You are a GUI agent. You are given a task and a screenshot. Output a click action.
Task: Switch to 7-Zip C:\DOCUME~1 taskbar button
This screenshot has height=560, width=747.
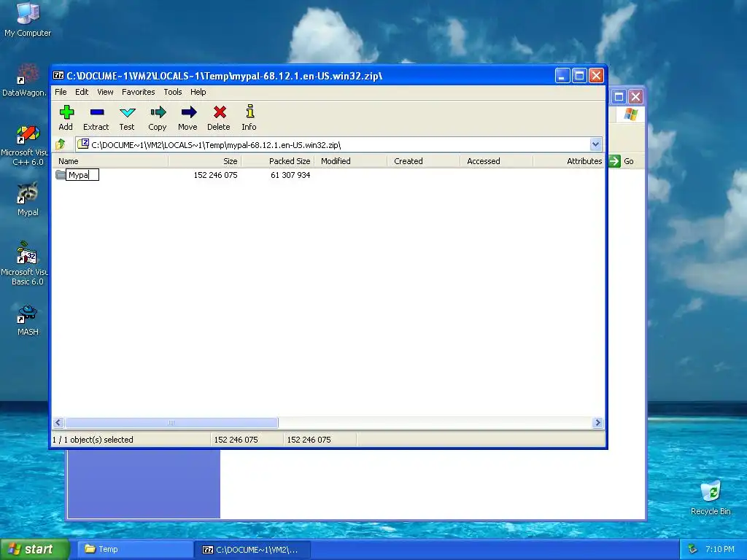pos(252,550)
